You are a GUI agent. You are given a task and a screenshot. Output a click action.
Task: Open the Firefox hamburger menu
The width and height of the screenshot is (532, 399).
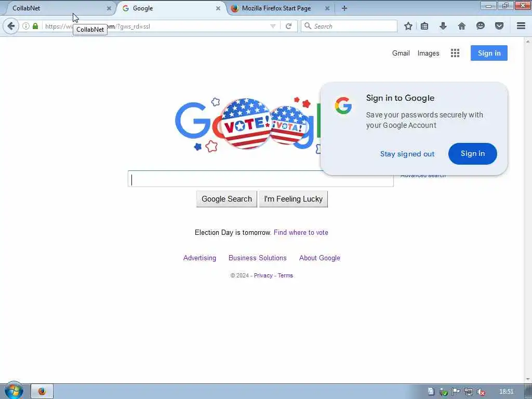tap(521, 26)
